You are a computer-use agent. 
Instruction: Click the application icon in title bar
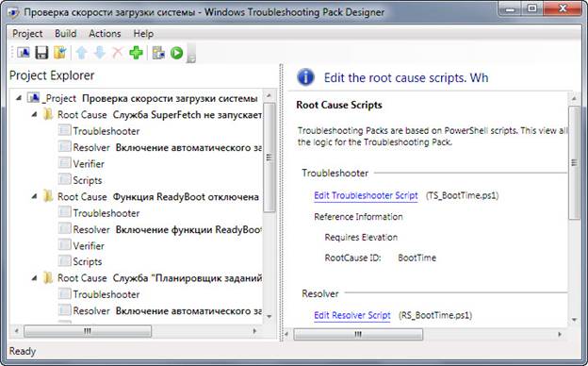13,12
